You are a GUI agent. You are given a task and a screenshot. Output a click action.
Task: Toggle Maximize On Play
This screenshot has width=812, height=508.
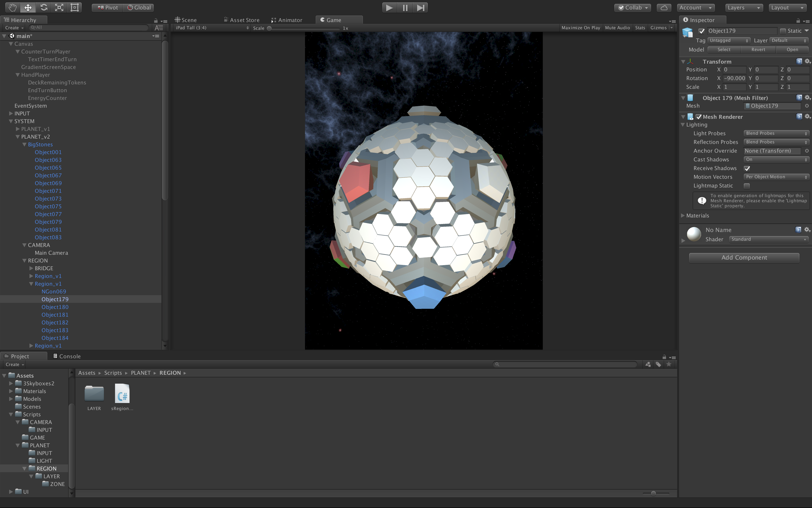coord(580,28)
